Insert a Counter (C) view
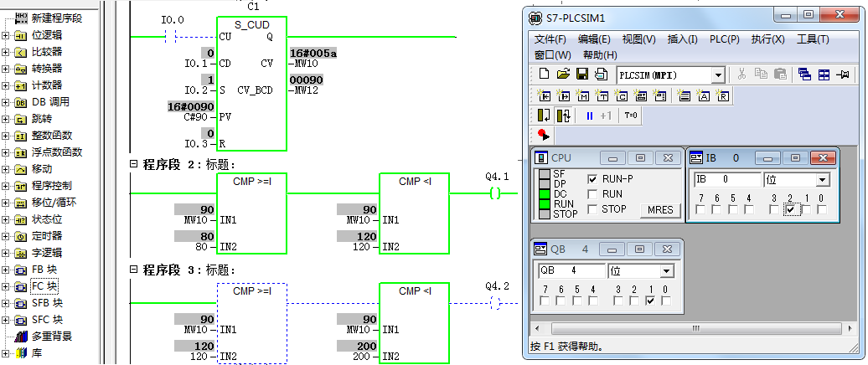868x365 pixels. [622, 96]
